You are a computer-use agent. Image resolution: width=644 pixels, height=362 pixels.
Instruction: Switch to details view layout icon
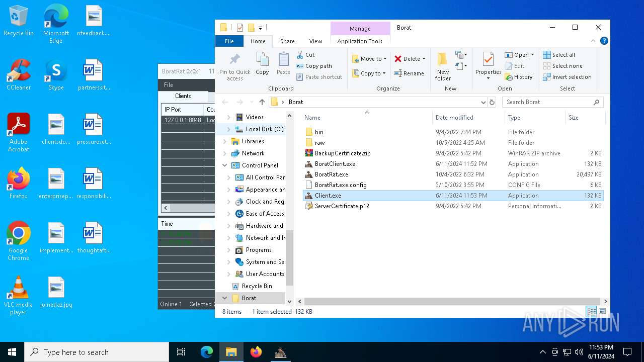point(592,311)
